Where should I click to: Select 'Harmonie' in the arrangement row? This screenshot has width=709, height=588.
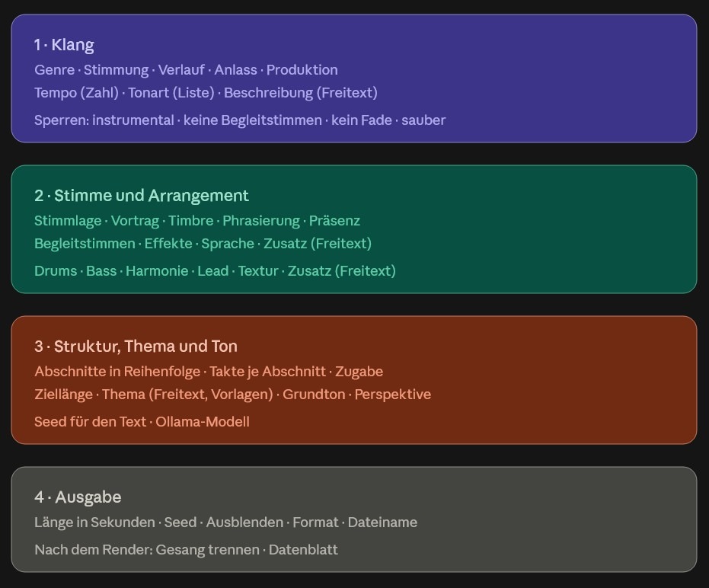click(x=157, y=270)
